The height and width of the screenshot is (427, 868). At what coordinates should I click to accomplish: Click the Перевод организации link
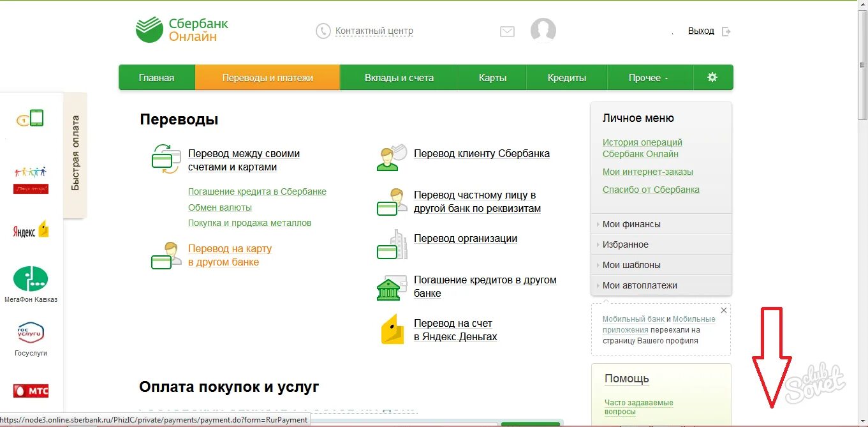466,239
